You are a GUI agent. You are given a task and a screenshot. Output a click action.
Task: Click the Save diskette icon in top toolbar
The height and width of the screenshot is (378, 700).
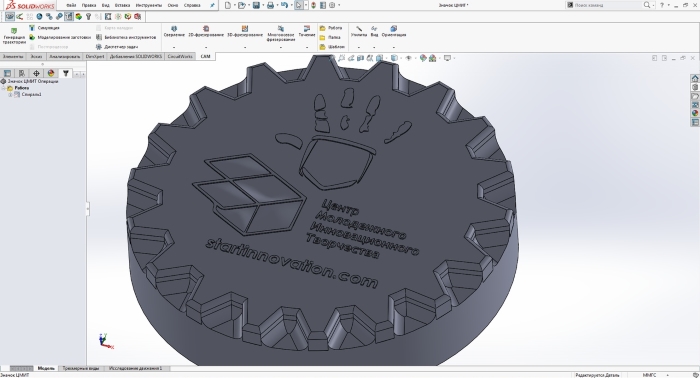click(x=256, y=5)
